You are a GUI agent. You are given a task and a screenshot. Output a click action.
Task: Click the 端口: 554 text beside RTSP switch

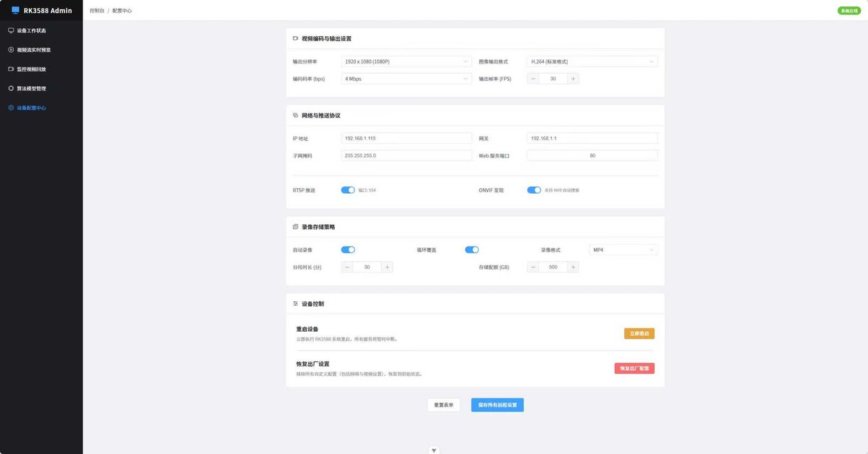pyautogui.click(x=367, y=190)
